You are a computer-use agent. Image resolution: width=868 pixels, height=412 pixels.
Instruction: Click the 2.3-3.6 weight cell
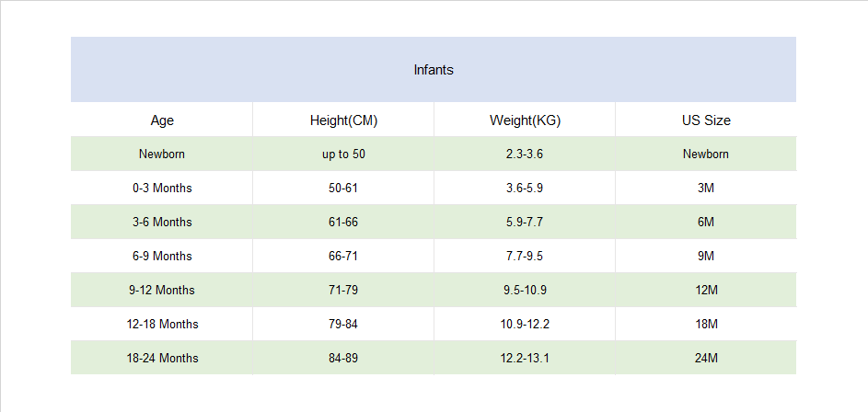pos(525,154)
